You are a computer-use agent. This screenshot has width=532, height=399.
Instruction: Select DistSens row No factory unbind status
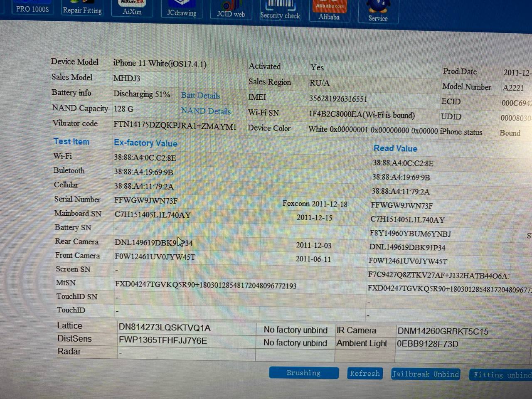point(295,343)
